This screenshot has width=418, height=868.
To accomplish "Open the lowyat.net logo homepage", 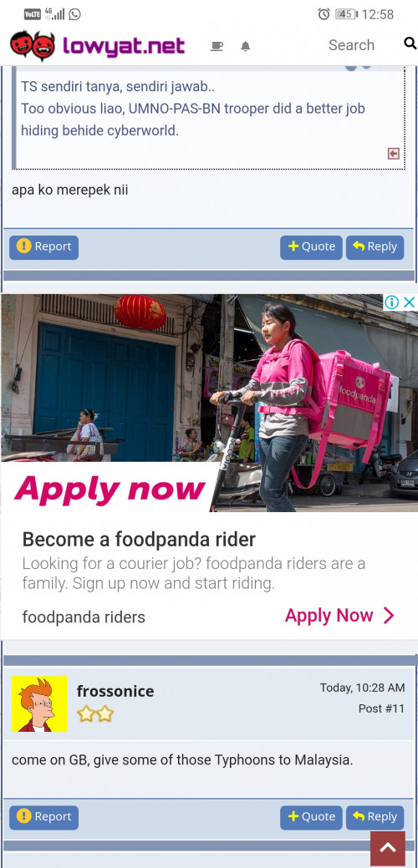I will pos(98,45).
